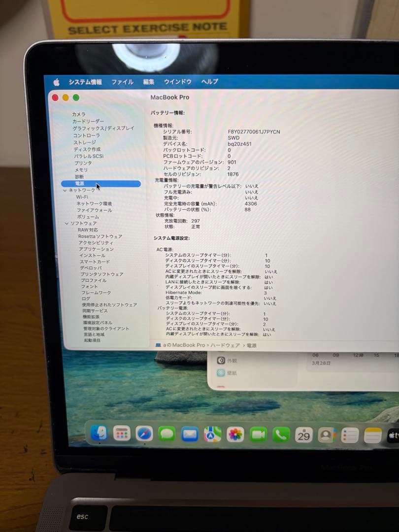399x532 pixels.
Task: Click the full charge capacity value 4306
Action: (251, 203)
